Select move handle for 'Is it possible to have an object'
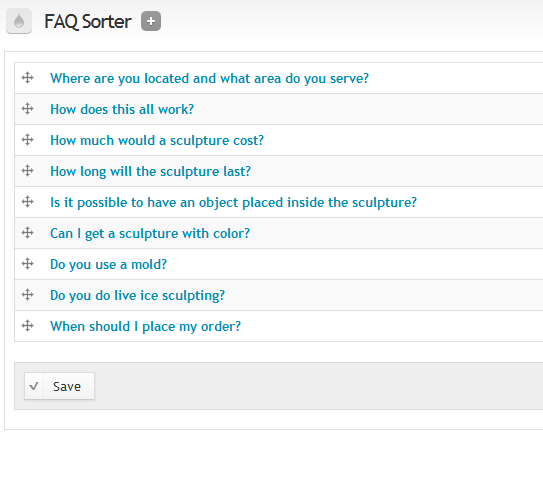This screenshot has height=480, width=543. point(27,202)
